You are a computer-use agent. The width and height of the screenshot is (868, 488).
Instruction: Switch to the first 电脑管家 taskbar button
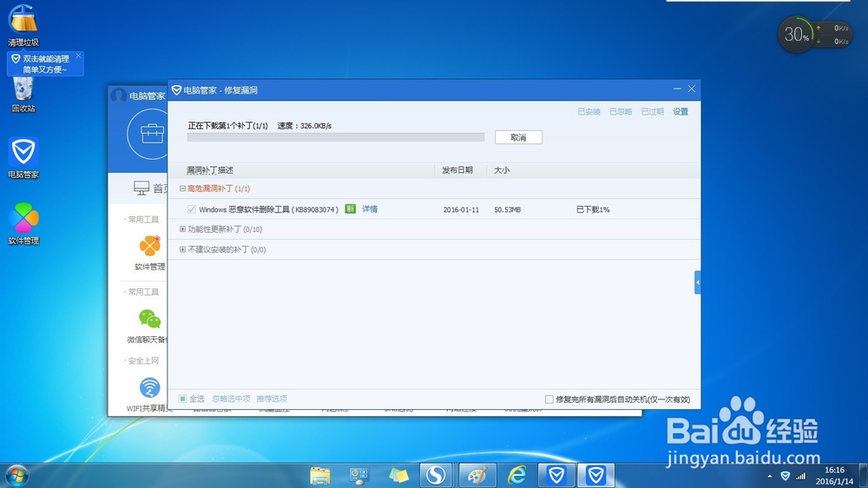(556, 475)
